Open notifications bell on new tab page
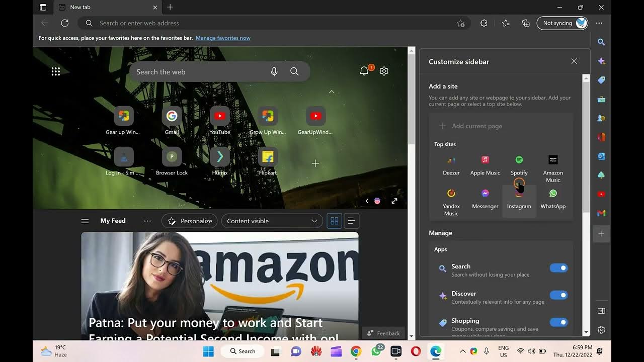The width and height of the screenshot is (644, 362). coord(364,71)
